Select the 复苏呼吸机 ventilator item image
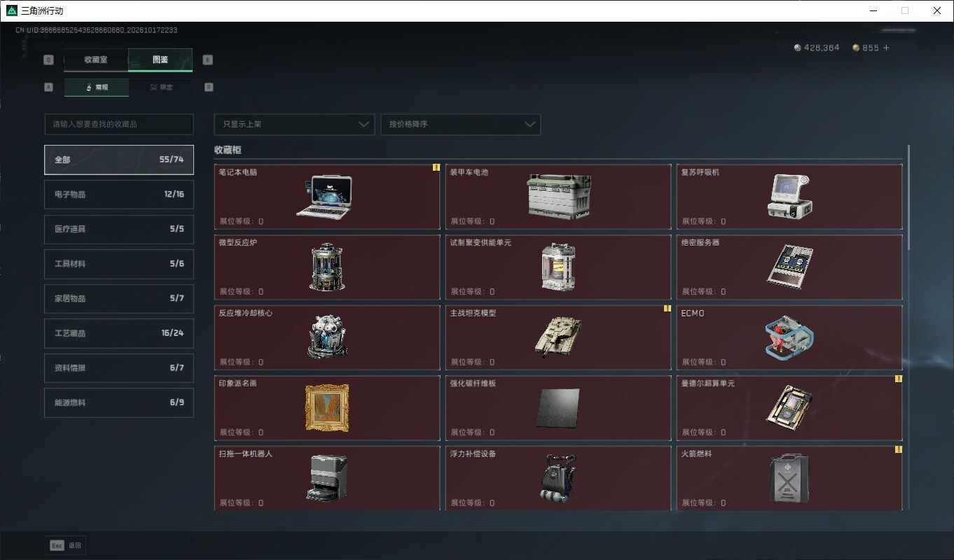 (791, 196)
